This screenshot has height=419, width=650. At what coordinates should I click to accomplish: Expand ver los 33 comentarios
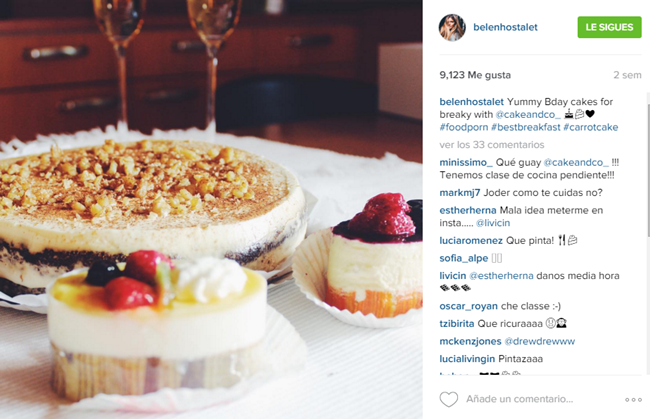(x=492, y=145)
